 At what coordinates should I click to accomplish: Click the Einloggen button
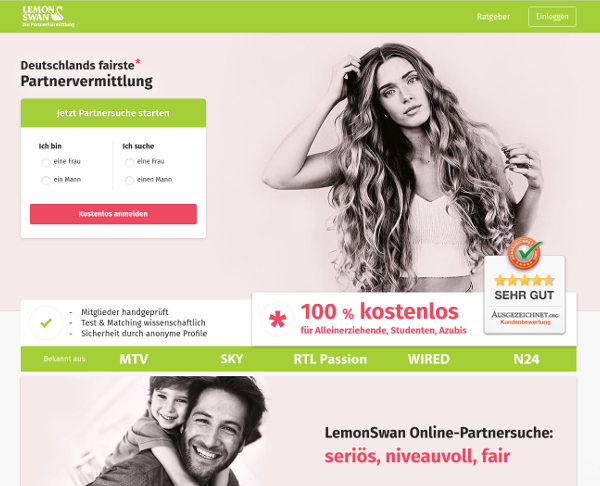pyautogui.click(x=552, y=17)
